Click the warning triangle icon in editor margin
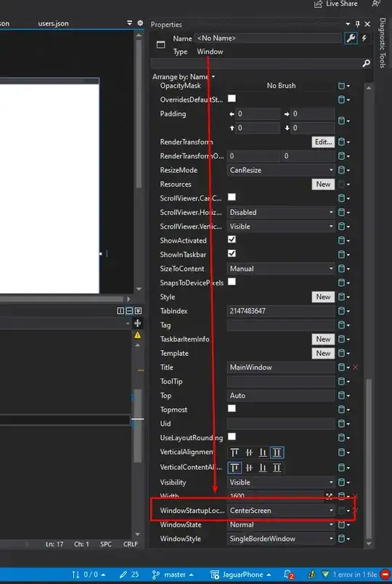Screen dimensions: 392x584 [x=137, y=335]
